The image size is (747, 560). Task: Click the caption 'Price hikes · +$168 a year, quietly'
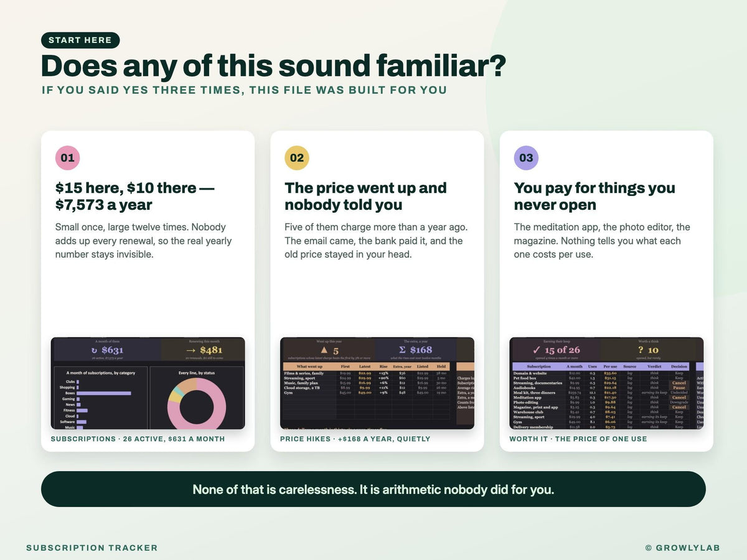(355, 439)
